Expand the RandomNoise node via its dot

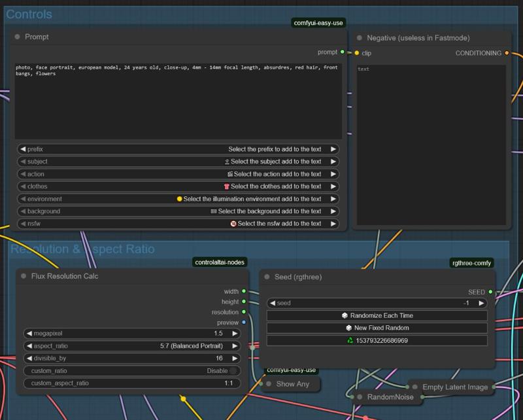[x=360, y=397]
